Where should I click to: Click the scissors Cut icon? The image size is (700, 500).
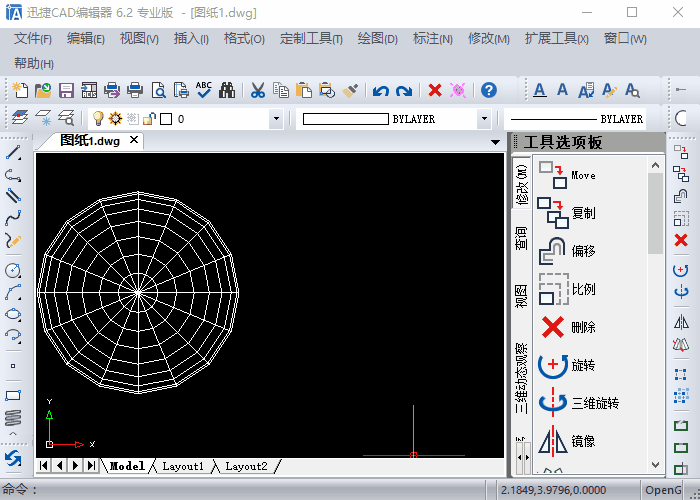pyautogui.click(x=256, y=90)
